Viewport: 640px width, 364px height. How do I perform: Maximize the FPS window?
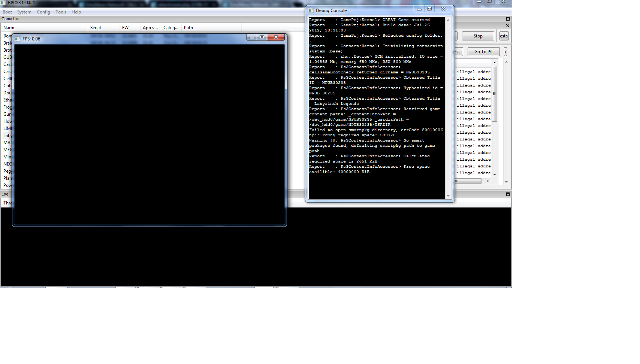pyautogui.click(x=262, y=37)
